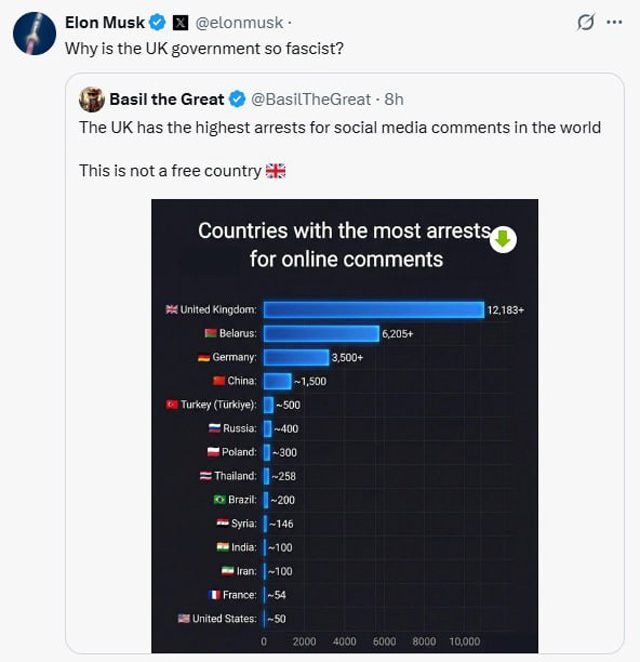The width and height of the screenshot is (640, 662).
Task: Open the @BasilTheGreat handle
Action: (x=312, y=99)
